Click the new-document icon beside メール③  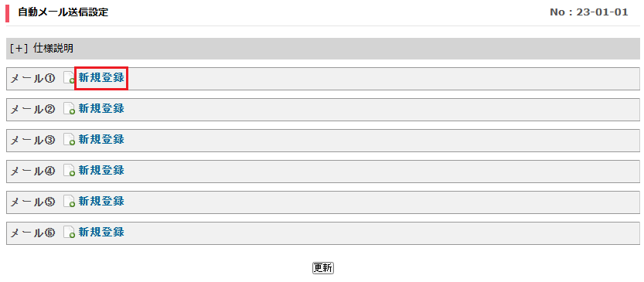click(x=70, y=140)
